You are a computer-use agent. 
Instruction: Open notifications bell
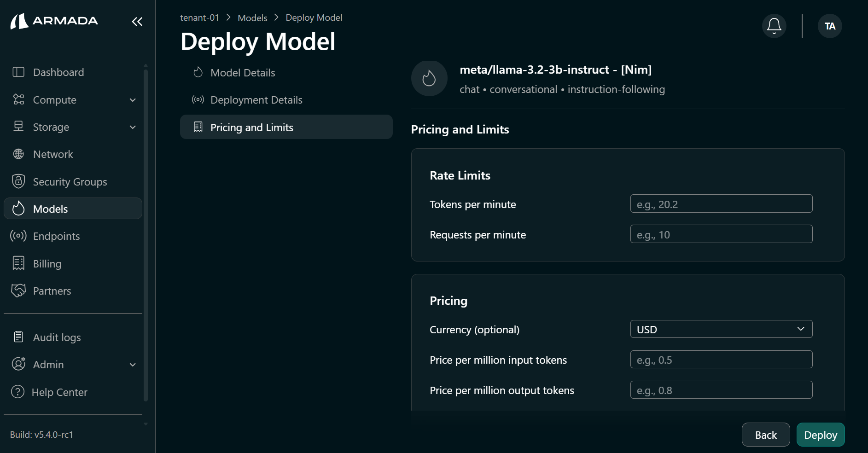[774, 26]
